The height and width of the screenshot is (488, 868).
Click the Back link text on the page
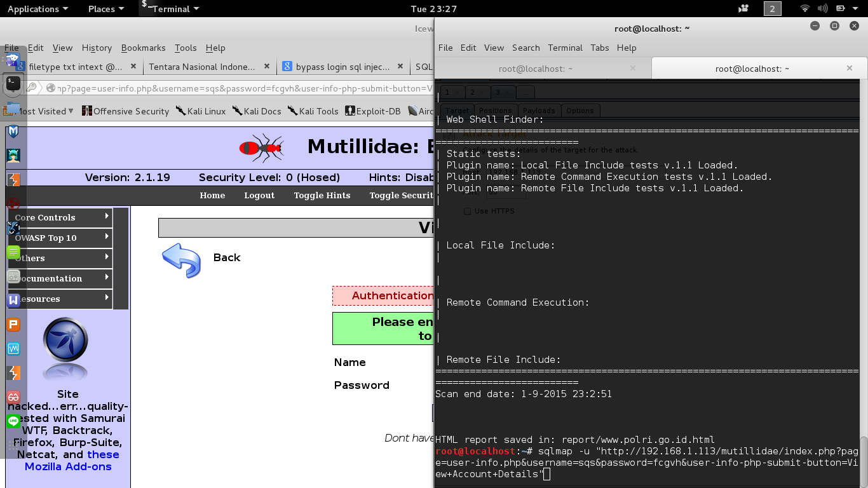[227, 257]
